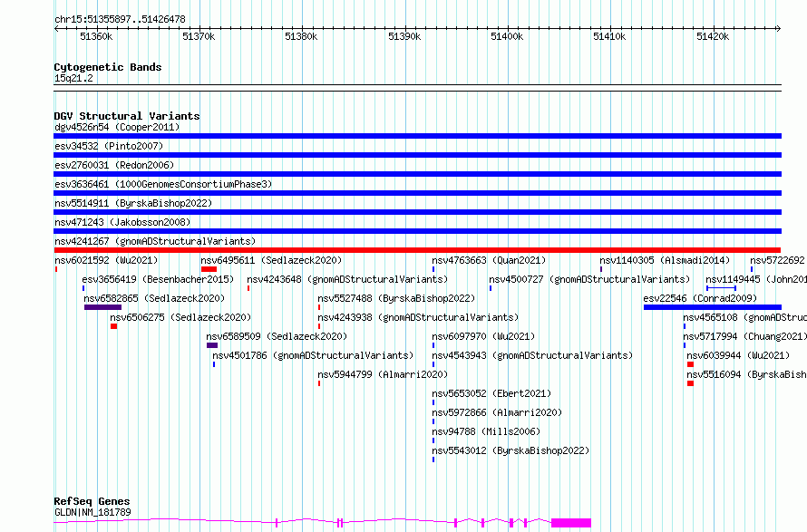
Task: Open nsv6495611 (Sedlazeck2020) label
Action: pos(271,260)
